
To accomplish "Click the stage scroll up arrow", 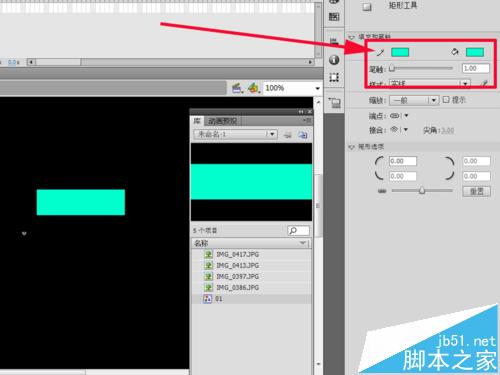I will [x=318, y=102].
